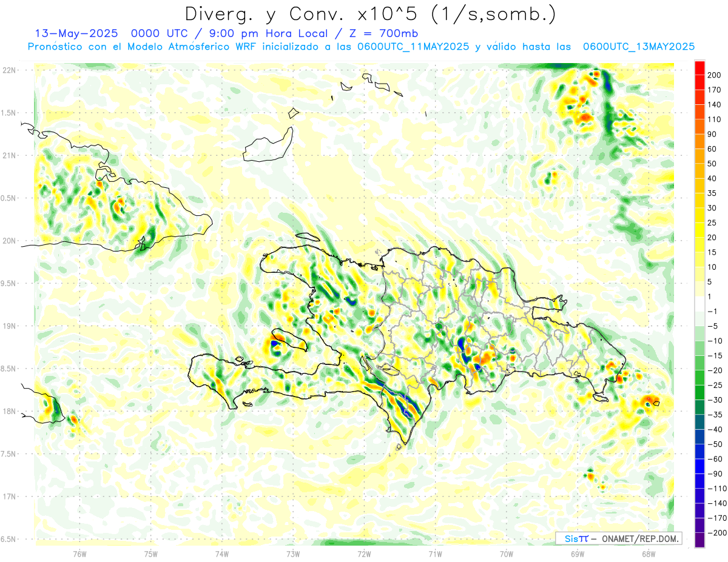Click the colorbar value "-200"

coord(716,532)
